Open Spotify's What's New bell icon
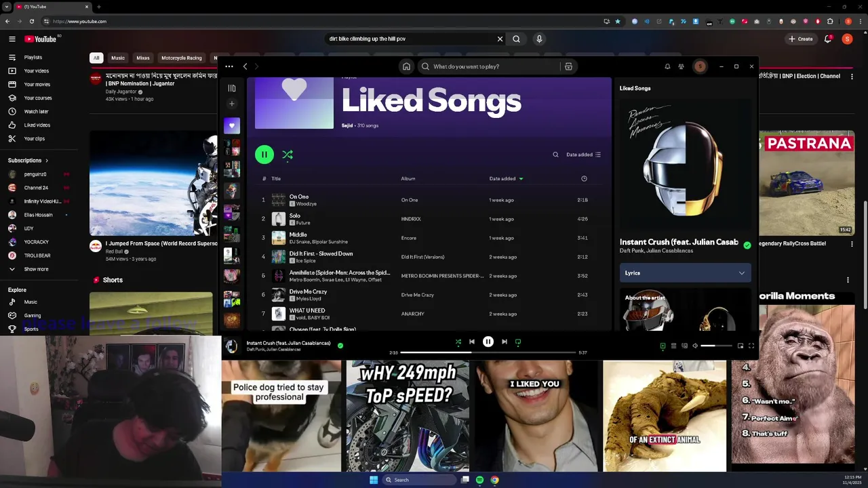 click(667, 66)
